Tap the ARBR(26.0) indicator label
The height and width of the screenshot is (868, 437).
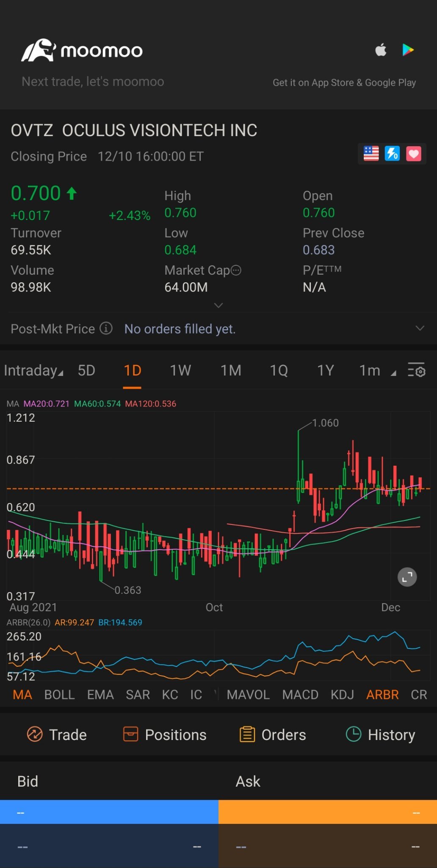coord(28,622)
